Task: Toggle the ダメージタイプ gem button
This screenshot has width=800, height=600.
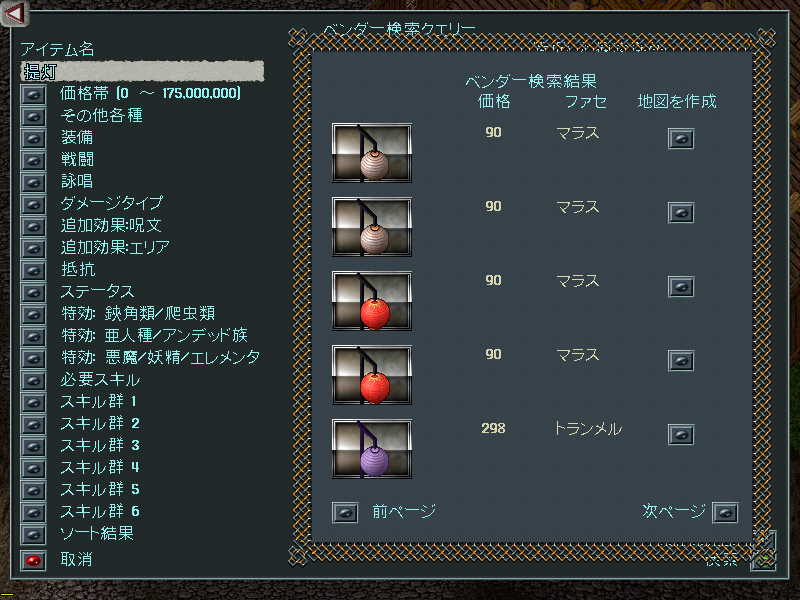Action: pos(33,205)
